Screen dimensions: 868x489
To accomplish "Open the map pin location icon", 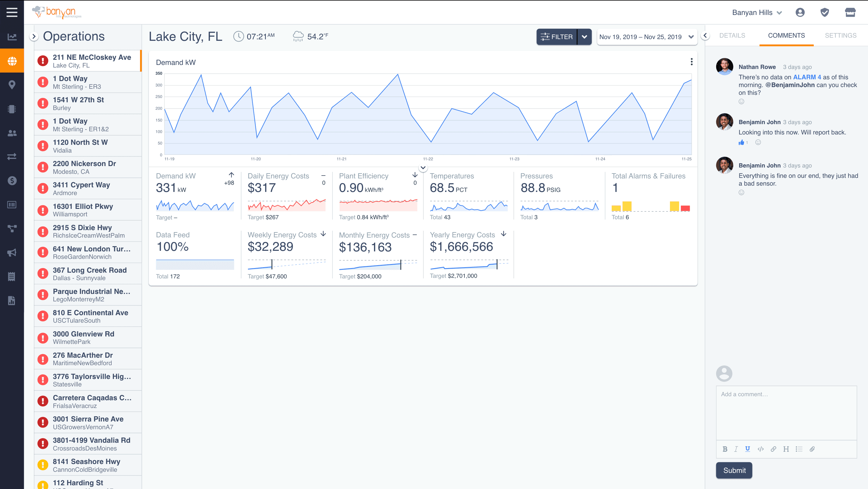I will click(x=12, y=85).
